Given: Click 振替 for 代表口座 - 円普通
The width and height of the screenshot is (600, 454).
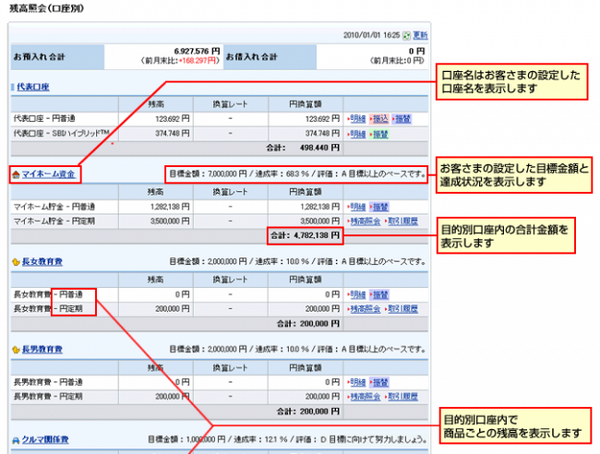Looking at the screenshot, I should click(x=403, y=119).
